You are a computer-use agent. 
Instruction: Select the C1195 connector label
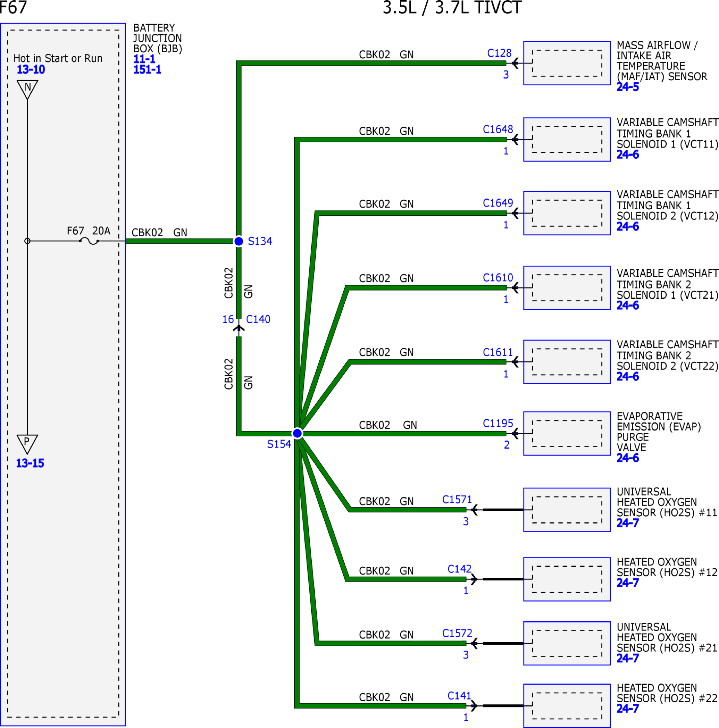pos(498,423)
